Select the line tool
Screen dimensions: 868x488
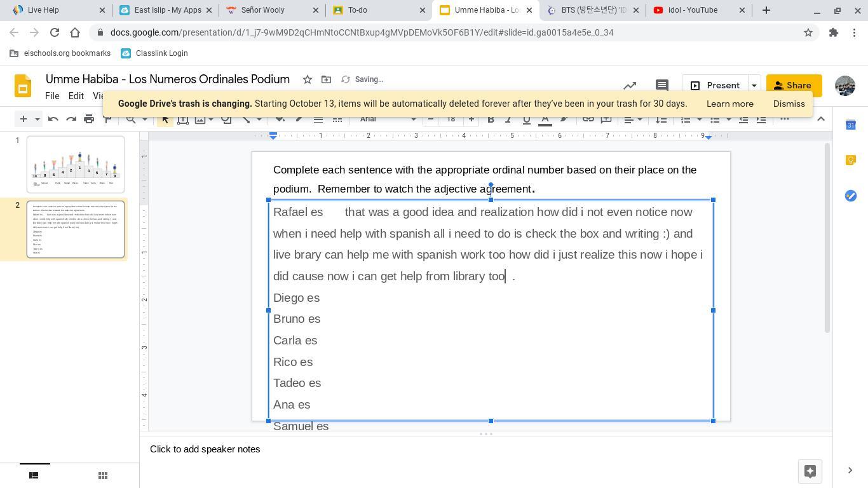click(x=246, y=119)
